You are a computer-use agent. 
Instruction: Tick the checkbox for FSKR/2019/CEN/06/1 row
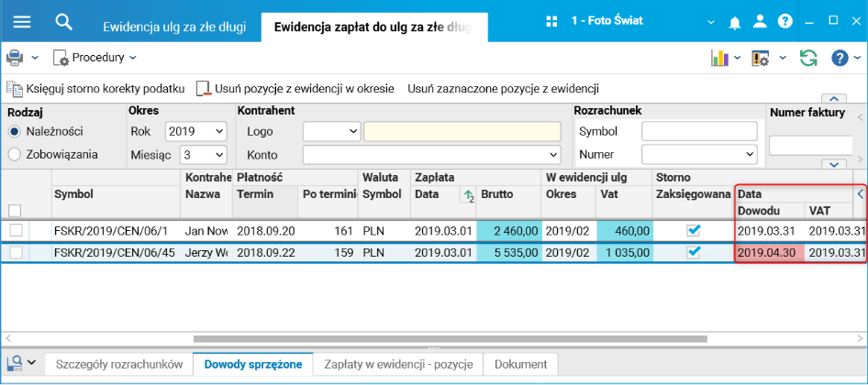(x=16, y=230)
